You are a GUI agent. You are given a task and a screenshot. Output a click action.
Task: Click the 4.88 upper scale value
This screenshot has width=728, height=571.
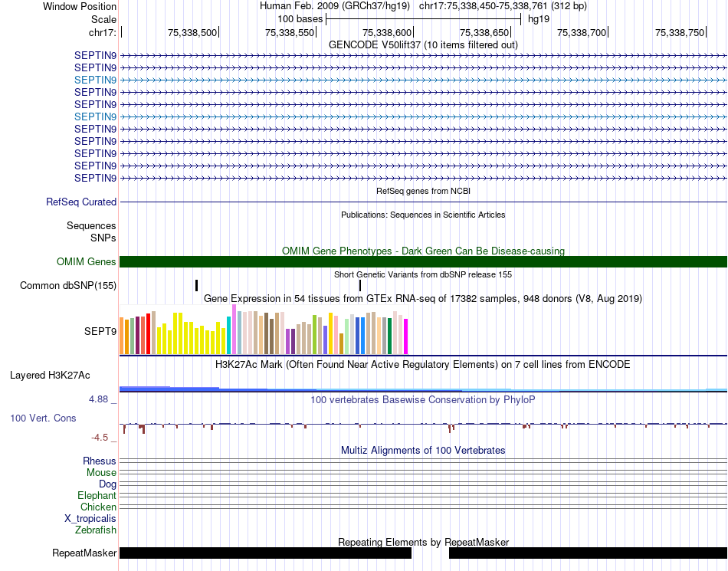[98, 399]
